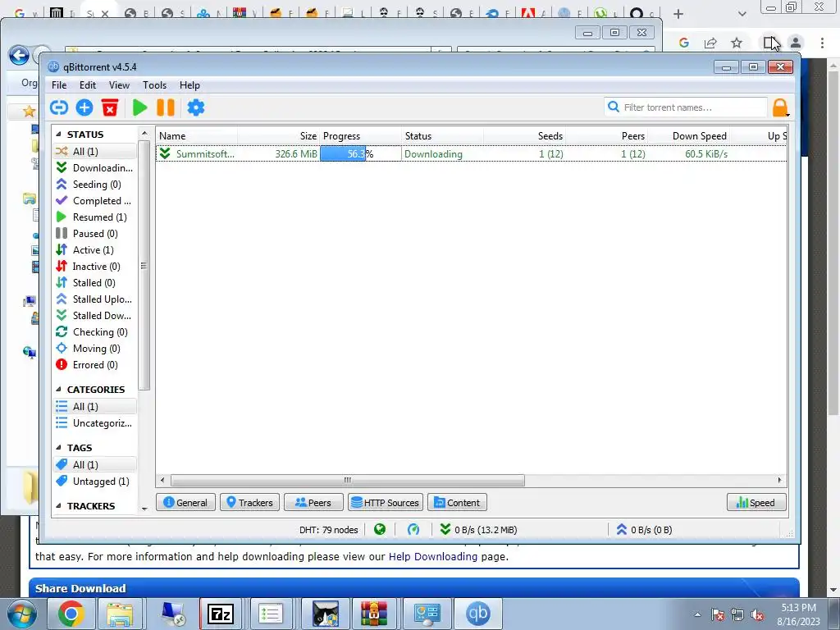Viewport: 840px width, 630px height.
Task: Select All (1) under CATEGORIES
Action: [95, 407]
